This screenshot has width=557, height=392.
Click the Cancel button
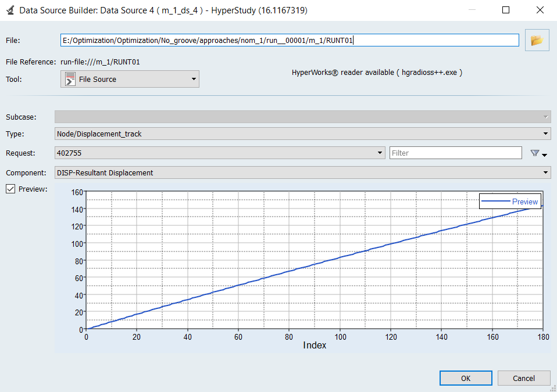524,378
